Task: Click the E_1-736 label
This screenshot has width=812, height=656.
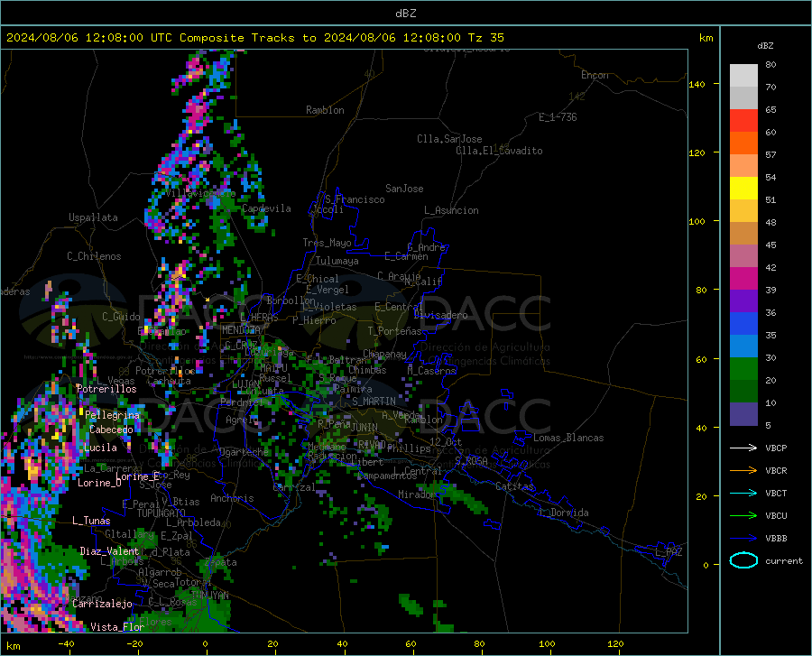Action: pyautogui.click(x=558, y=117)
